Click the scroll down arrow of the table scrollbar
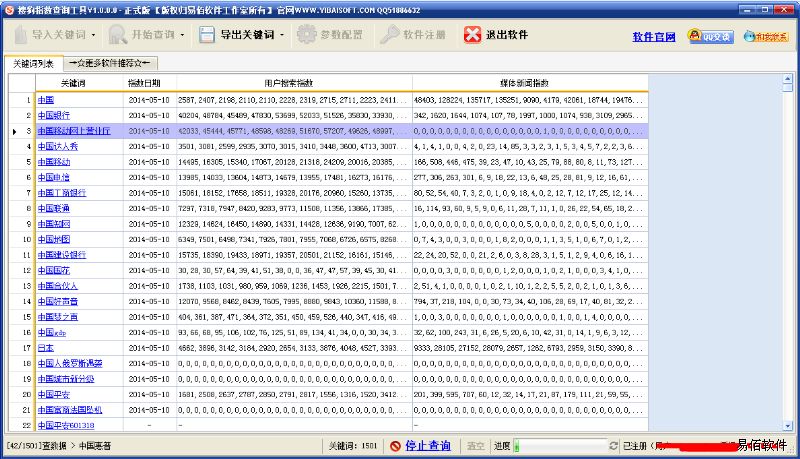 tap(788, 426)
